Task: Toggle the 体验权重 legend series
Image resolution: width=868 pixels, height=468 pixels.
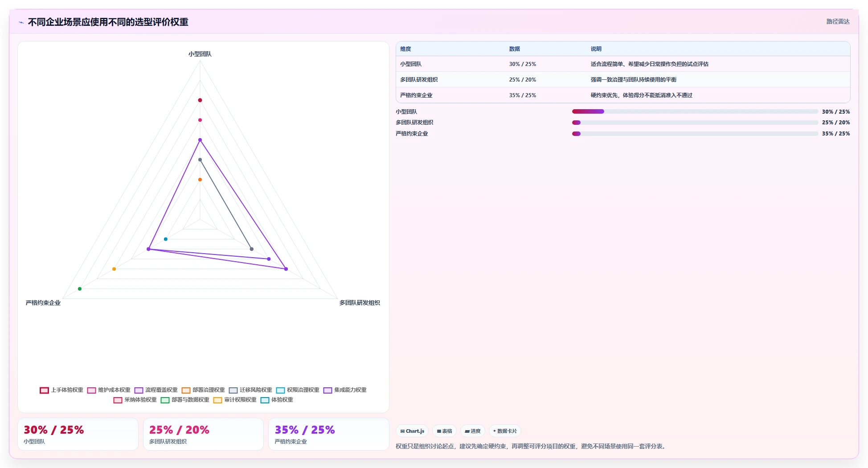Action: pyautogui.click(x=277, y=400)
